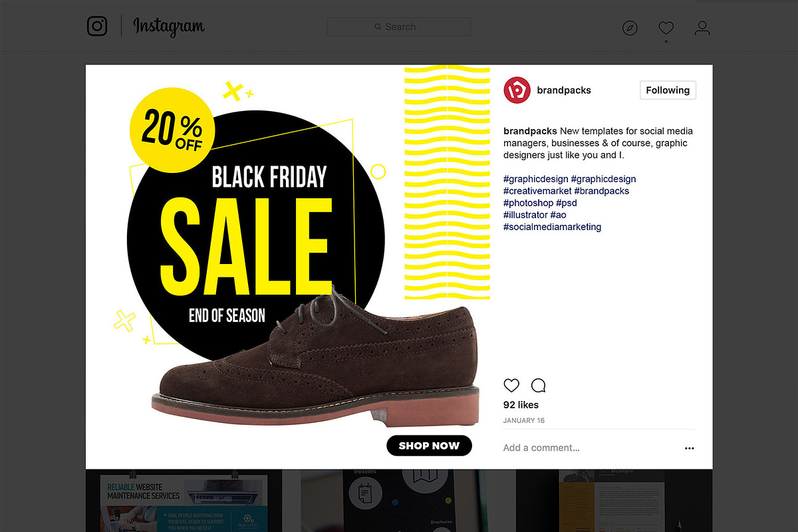Screen dimensions: 798x532
Task: Click the January 16 post date
Action: (523, 420)
